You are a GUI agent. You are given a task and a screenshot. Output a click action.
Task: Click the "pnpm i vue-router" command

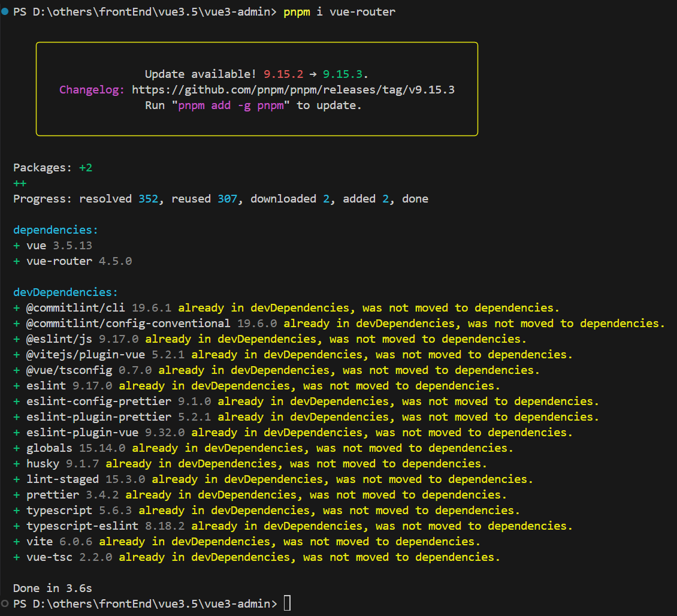pyautogui.click(x=339, y=12)
